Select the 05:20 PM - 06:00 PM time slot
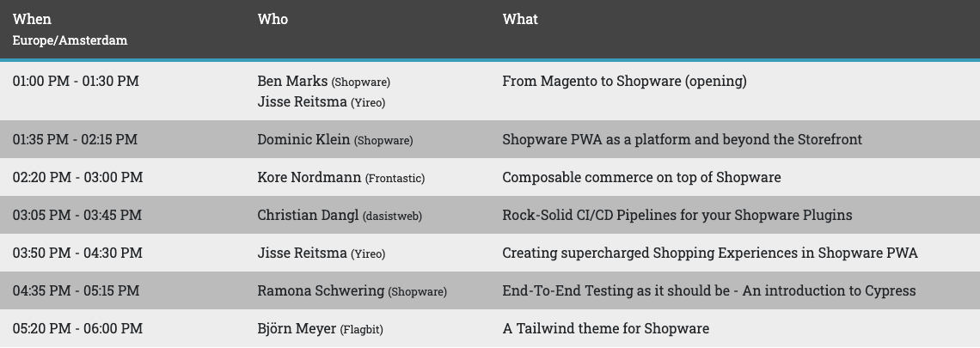The image size is (980, 348). coord(77,329)
